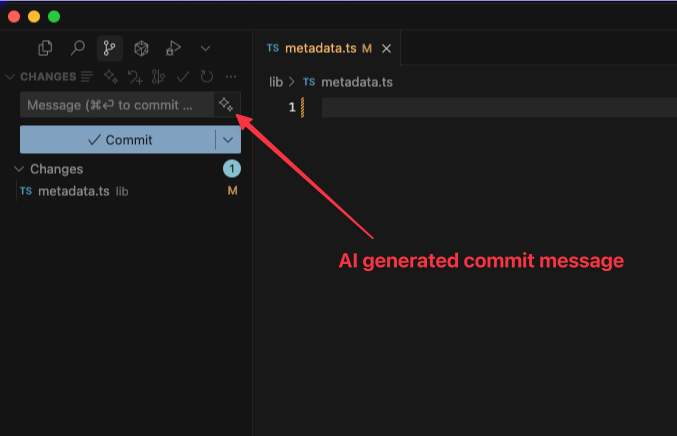Click the metadata.ts breadcrumb segment
This screenshot has width=677, height=436.
[x=357, y=82]
